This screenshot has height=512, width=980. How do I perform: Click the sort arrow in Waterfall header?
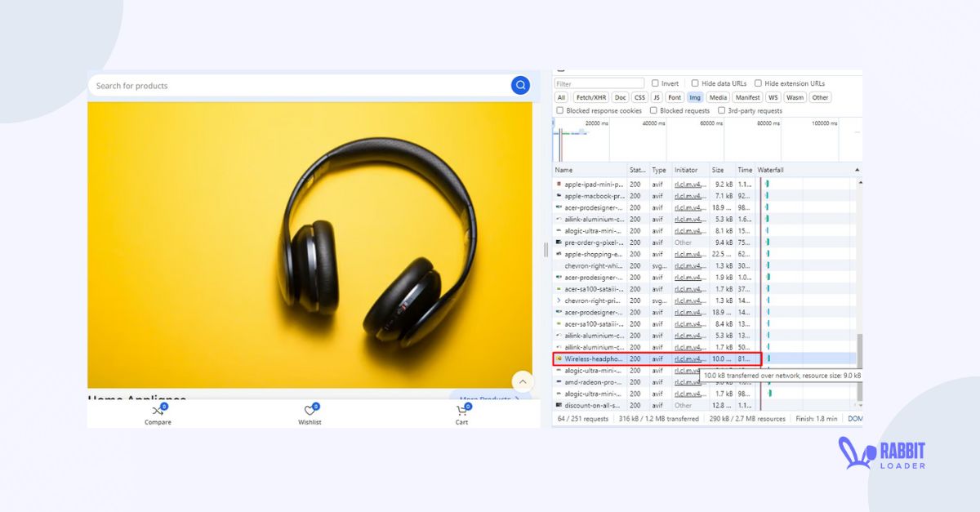coord(857,170)
